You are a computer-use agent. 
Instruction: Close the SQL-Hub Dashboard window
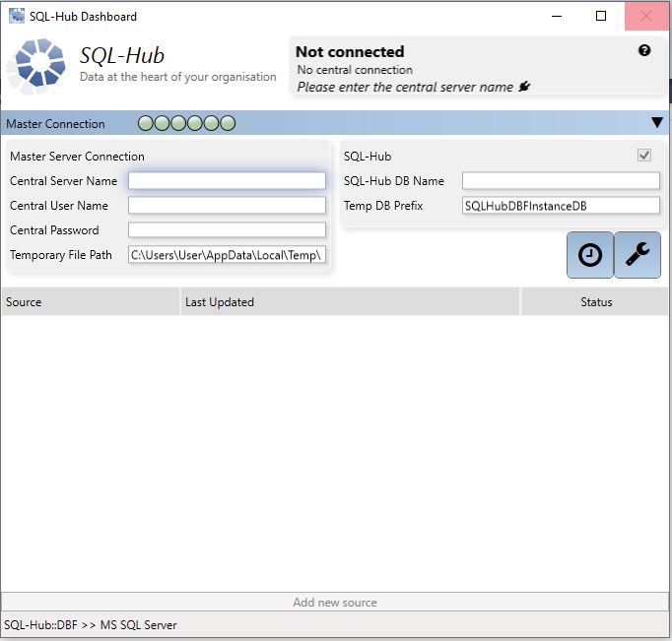coord(645,17)
